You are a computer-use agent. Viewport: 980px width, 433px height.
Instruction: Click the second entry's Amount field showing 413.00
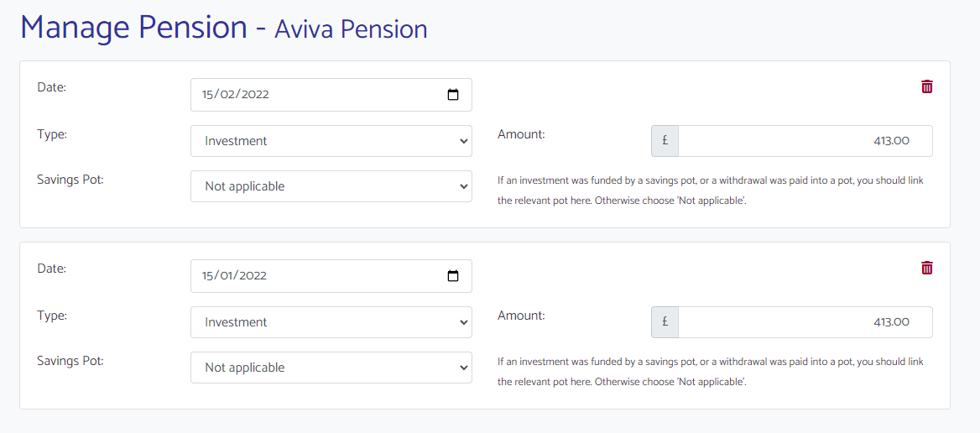tap(805, 322)
